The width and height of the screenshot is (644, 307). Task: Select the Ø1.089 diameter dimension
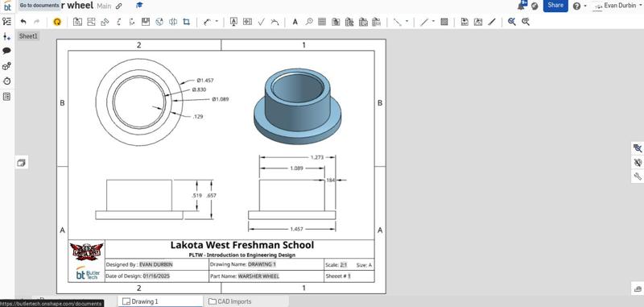221,99
